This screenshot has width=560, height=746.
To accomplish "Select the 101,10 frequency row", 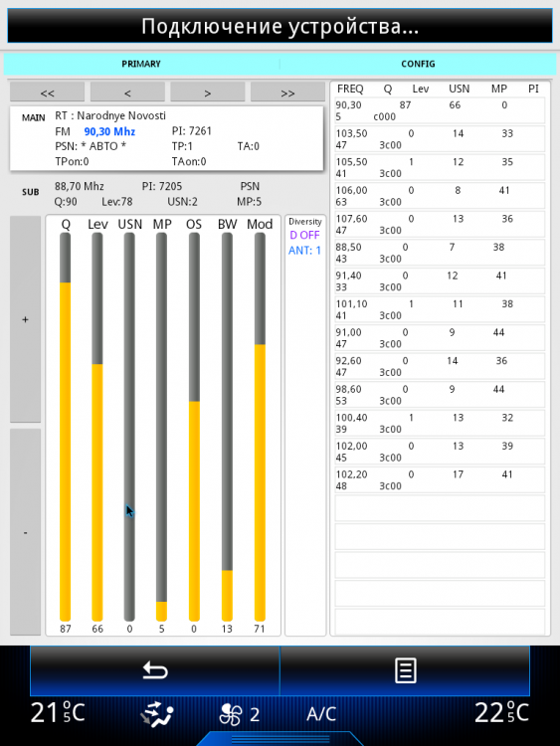I will [440, 309].
